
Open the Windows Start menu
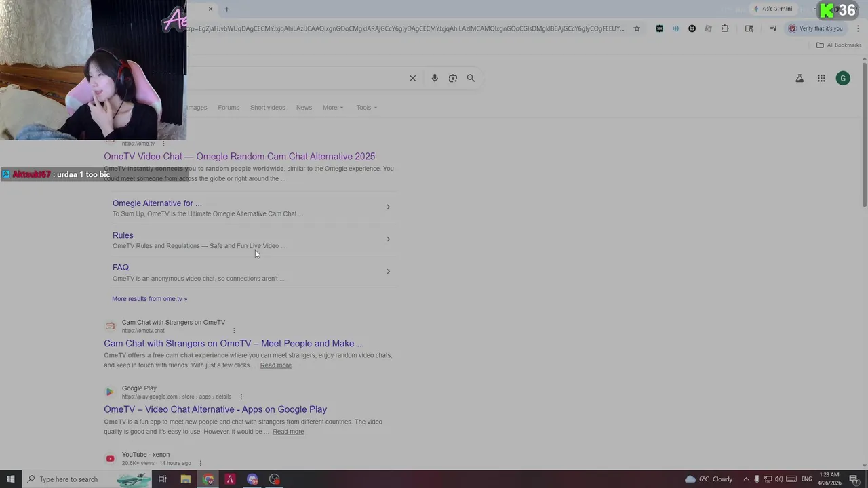(10, 479)
